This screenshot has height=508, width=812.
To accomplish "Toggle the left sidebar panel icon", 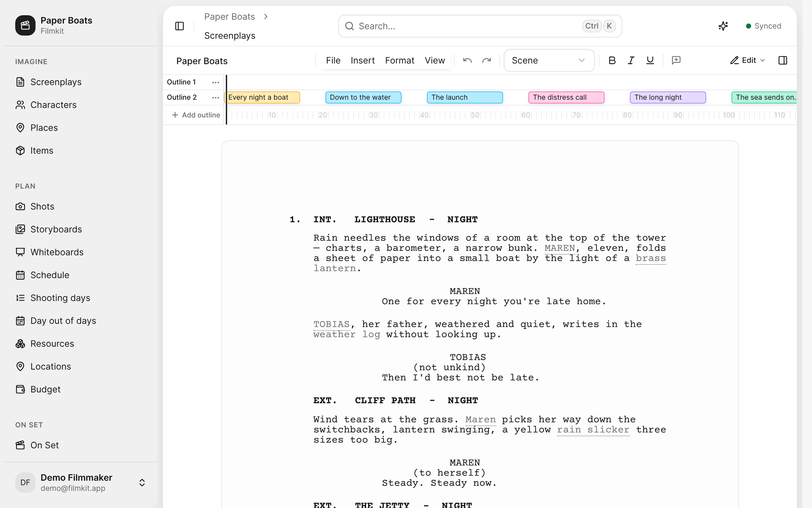I will 180,26.
